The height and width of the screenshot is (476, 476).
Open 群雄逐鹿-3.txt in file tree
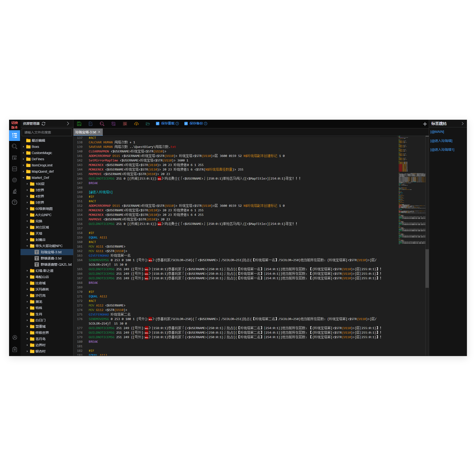point(51,258)
